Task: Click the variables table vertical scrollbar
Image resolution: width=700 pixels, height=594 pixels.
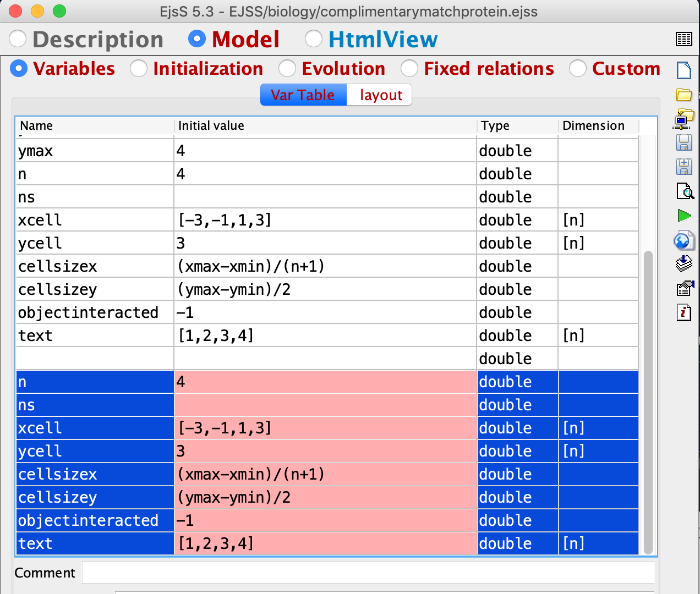Action: point(648,402)
